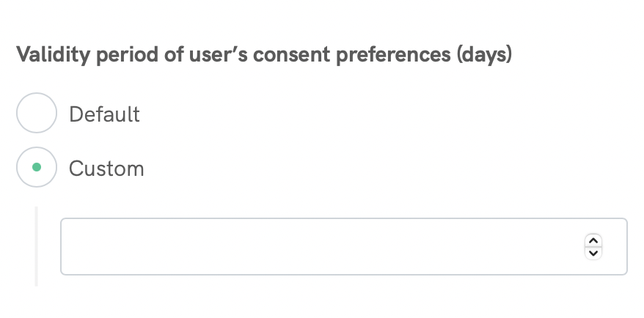The height and width of the screenshot is (318, 644).
Task: Keep Custom validity option selected
Action: pos(37,167)
